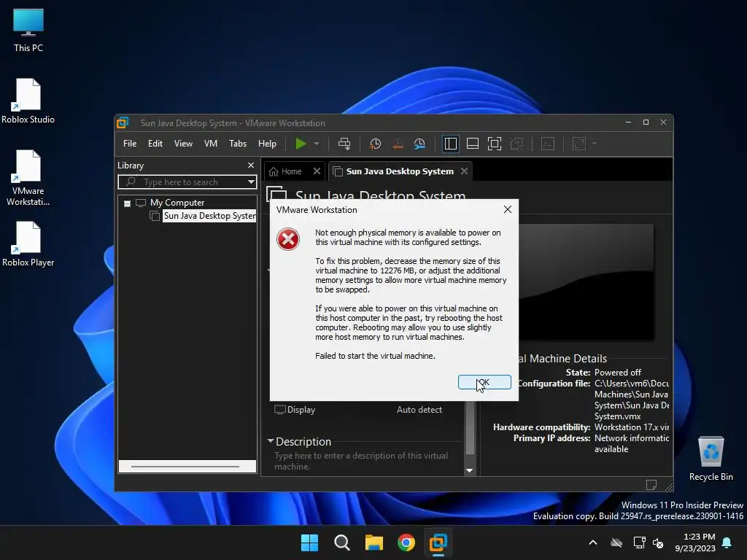Collapse the Description section
Screen dimensions: 747x560
click(271, 441)
